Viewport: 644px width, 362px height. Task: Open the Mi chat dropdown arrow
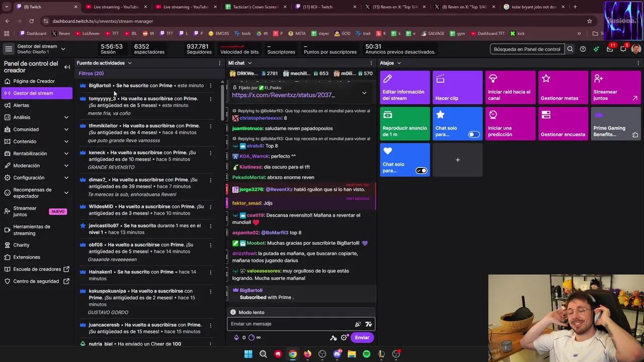pyautogui.click(x=250, y=63)
